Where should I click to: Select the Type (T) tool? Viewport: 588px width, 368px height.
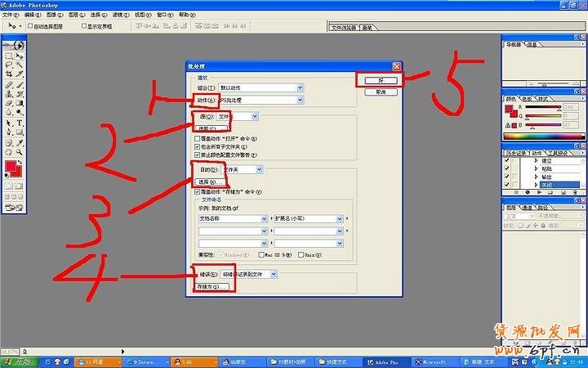pyautogui.click(x=19, y=123)
